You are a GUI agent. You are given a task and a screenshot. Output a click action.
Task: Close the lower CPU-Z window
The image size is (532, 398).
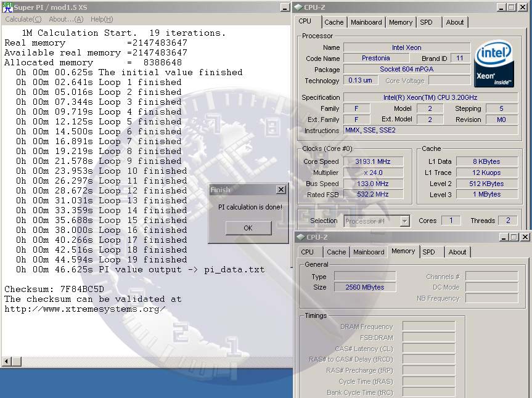pos(525,237)
